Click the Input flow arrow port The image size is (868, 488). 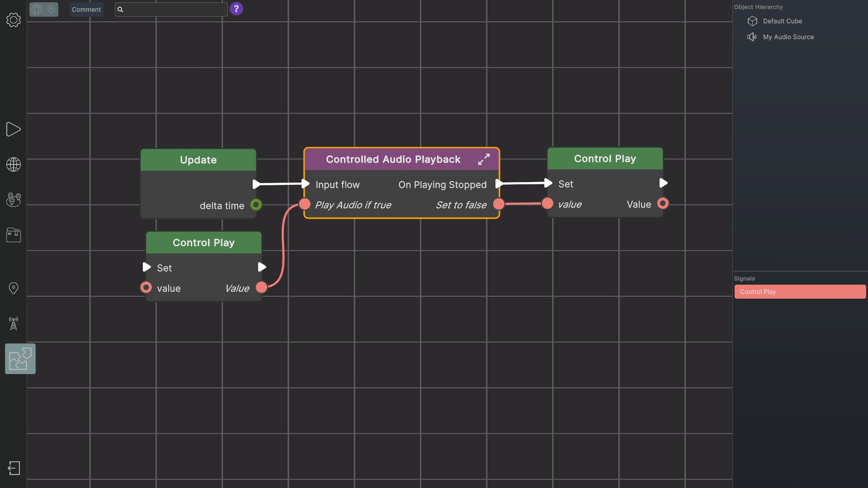306,184
